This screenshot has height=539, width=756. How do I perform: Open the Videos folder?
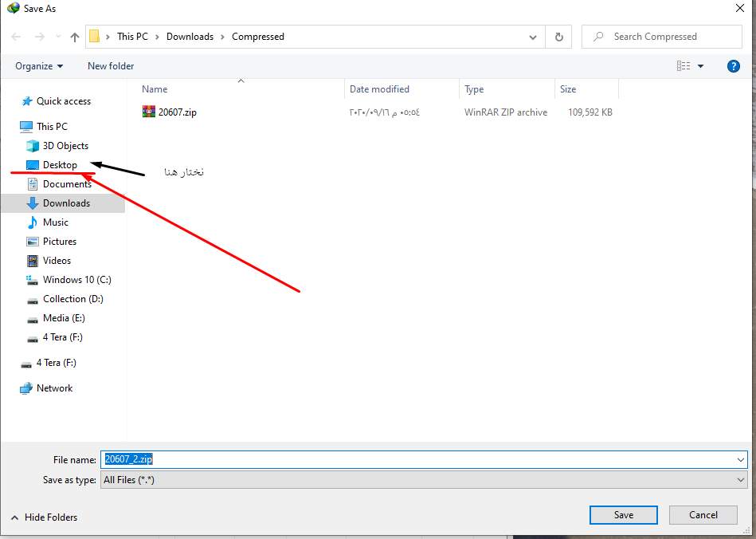coord(57,261)
